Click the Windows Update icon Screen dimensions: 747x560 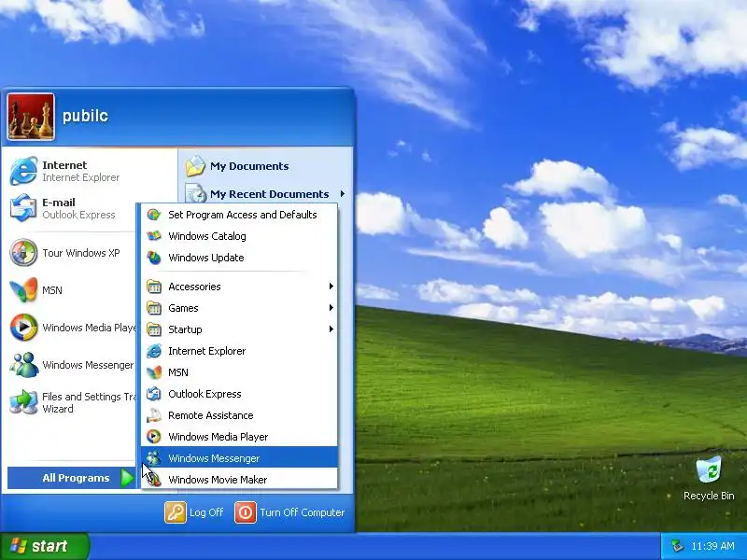tap(154, 258)
